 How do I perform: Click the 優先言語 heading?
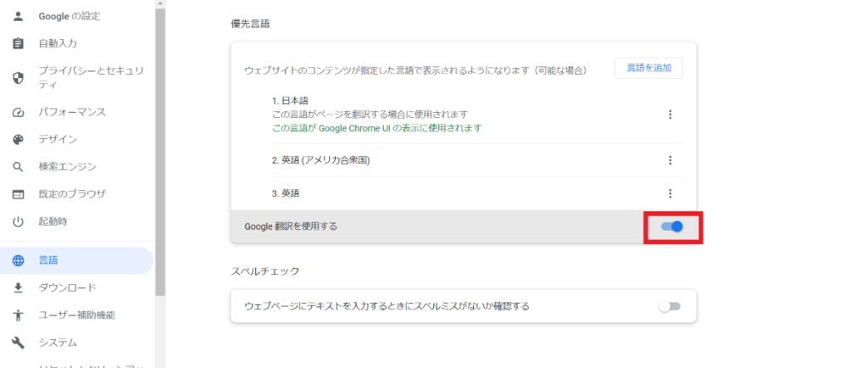(250, 25)
